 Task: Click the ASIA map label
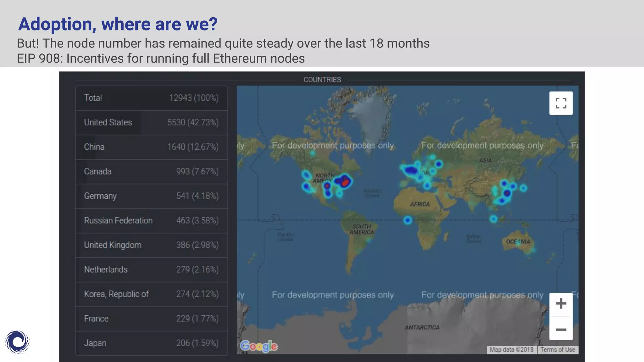pyautogui.click(x=485, y=160)
